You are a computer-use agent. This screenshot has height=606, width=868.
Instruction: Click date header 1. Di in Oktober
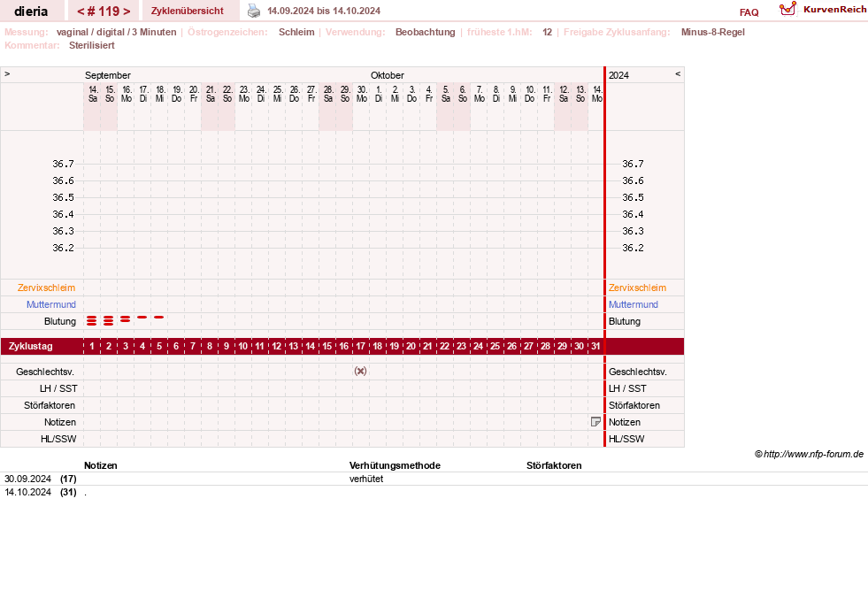(379, 94)
